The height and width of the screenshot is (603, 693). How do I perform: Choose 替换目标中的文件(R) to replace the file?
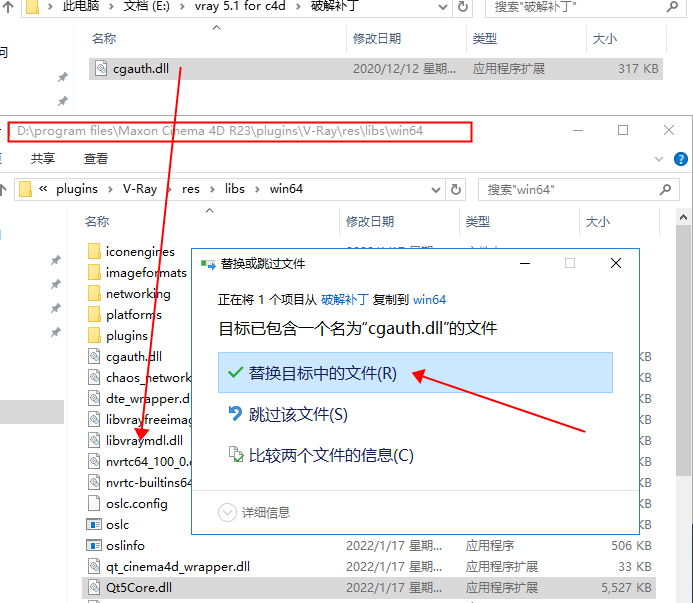(x=322, y=373)
